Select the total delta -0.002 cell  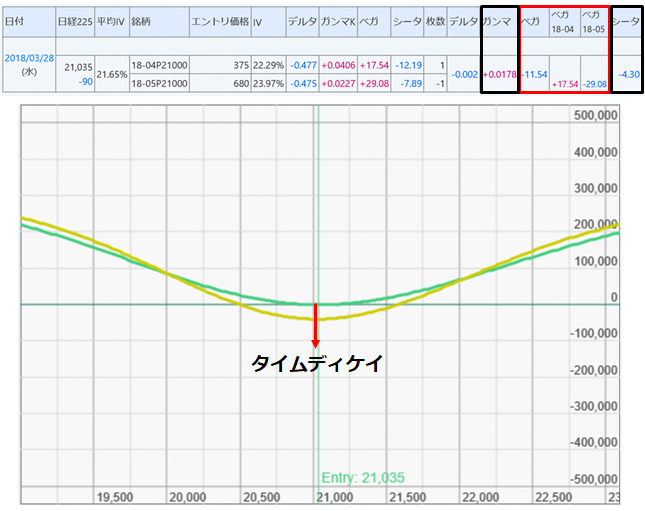464,74
